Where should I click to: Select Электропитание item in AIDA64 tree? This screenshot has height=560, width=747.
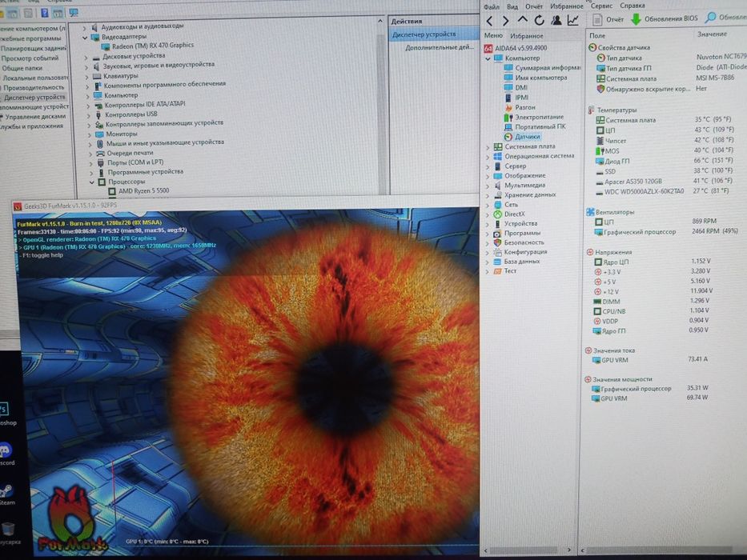click(533, 117)
